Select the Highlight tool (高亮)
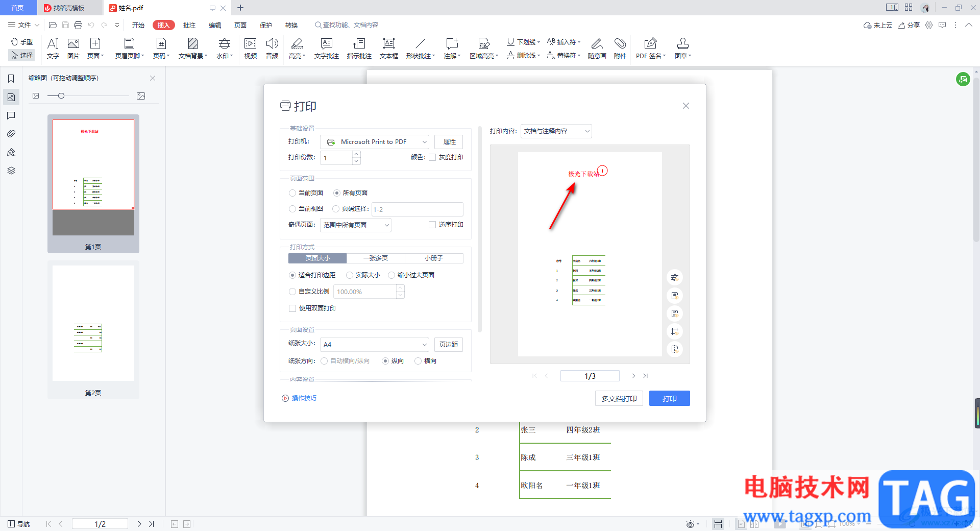This screenshot has height=531, width=980. 297,49
